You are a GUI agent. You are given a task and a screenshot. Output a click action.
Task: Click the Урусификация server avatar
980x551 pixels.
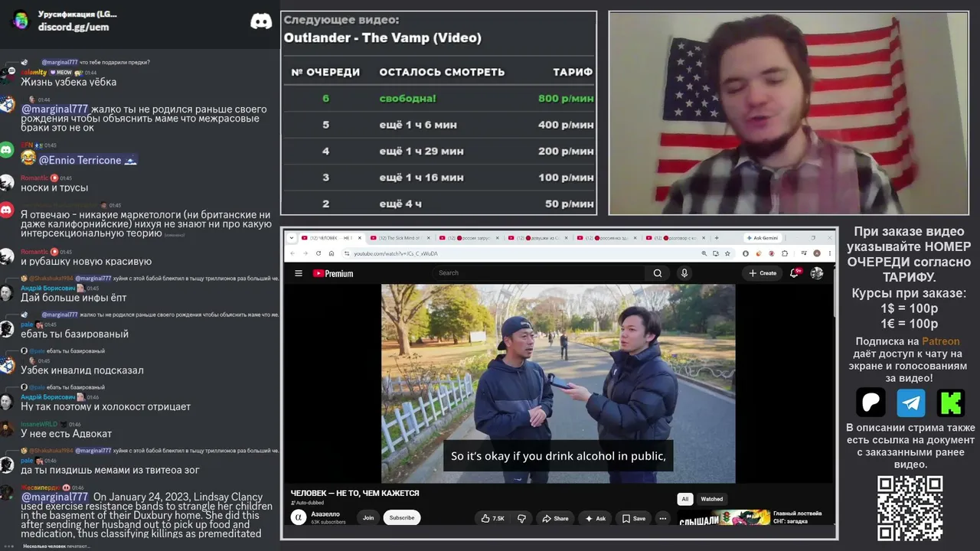pos(21,20)
